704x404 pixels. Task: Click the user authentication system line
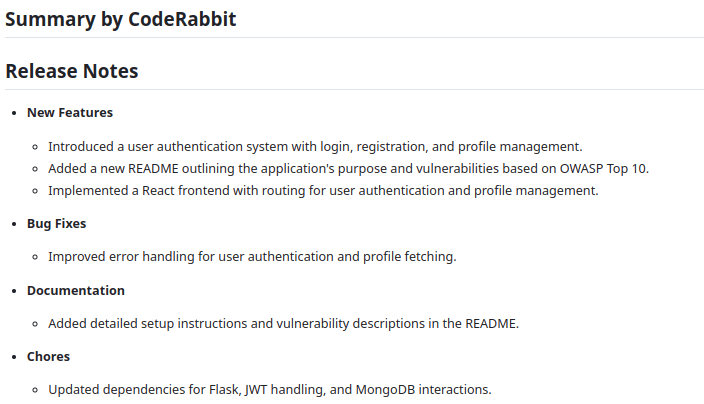click(315, 146)
